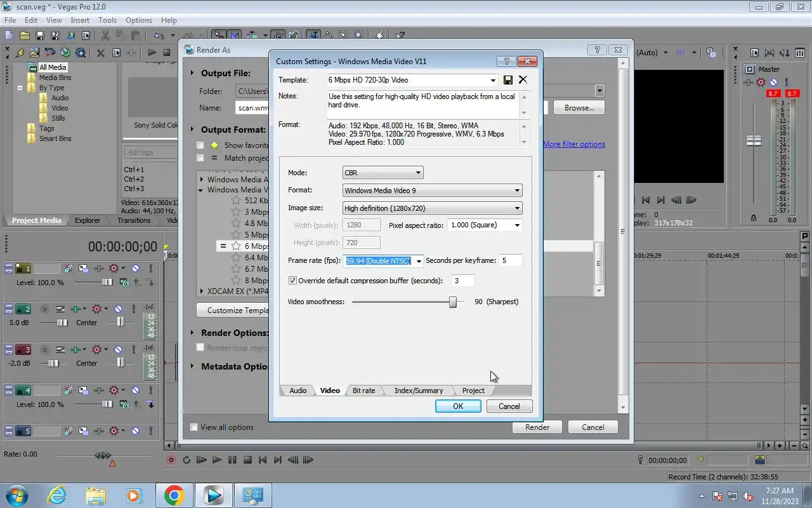Click the Seconds per keyframe field
The image size is (812, 508).
pyautogui.click(x=511, y=260)
